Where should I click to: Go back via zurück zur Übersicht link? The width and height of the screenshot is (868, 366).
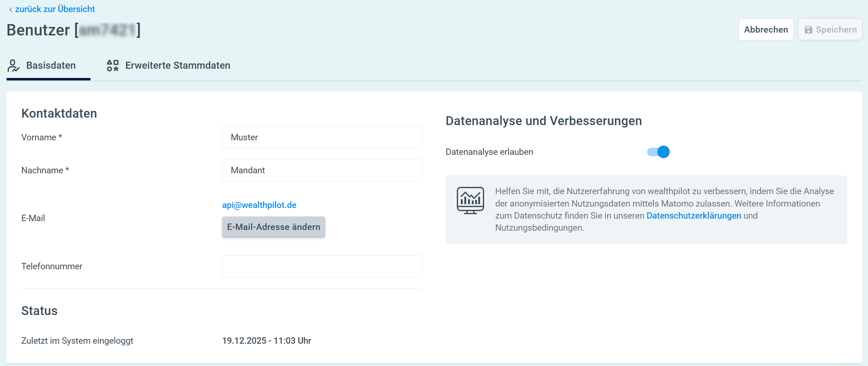[x=55, y=9]
